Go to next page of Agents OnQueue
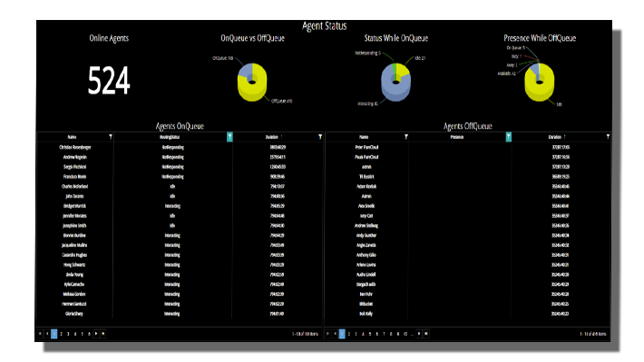Viewport: 644px width, 362px height. coord(96,334)
